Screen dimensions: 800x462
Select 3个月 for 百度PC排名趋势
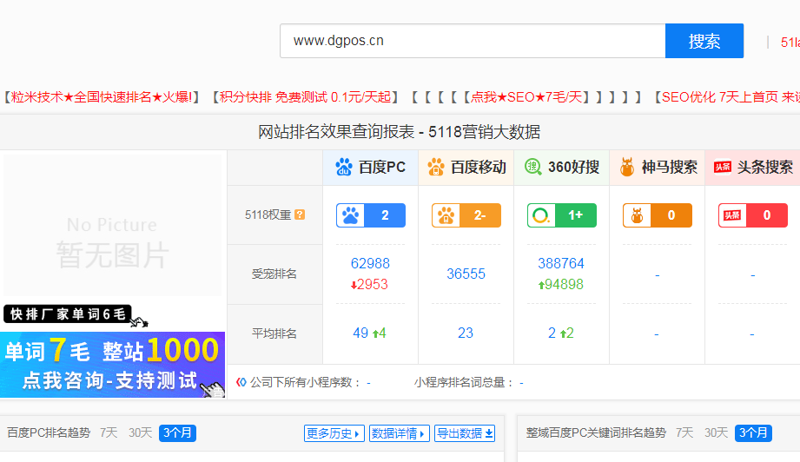point(178,433)
